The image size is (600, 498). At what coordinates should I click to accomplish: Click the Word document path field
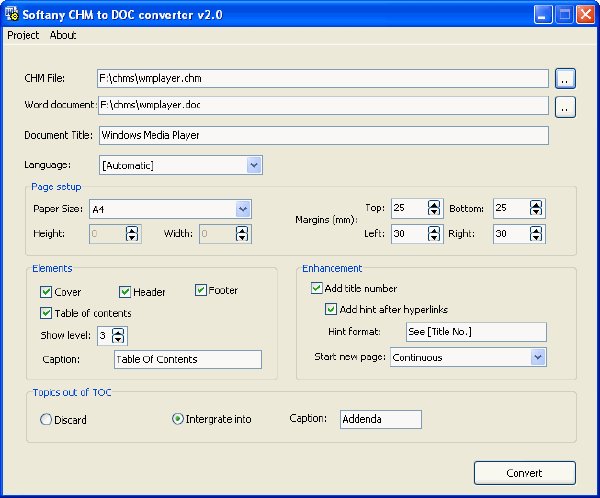[x=323, y=105]
